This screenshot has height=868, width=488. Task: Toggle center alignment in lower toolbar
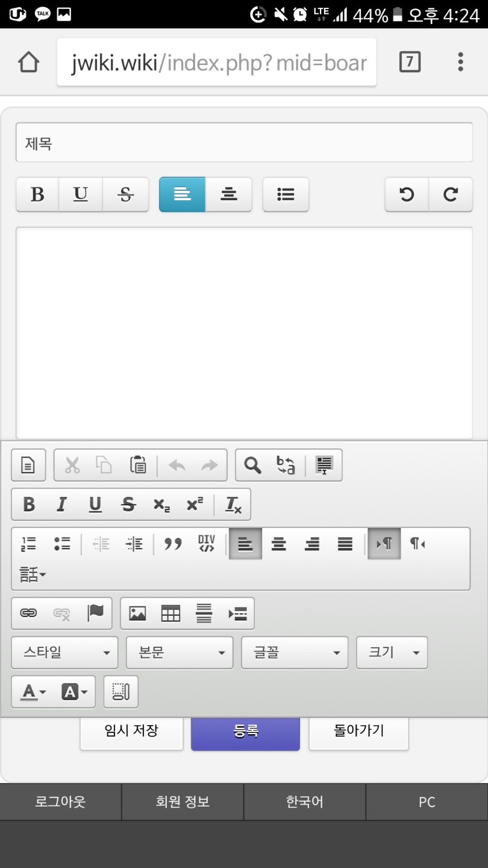(x=278, y=544)
